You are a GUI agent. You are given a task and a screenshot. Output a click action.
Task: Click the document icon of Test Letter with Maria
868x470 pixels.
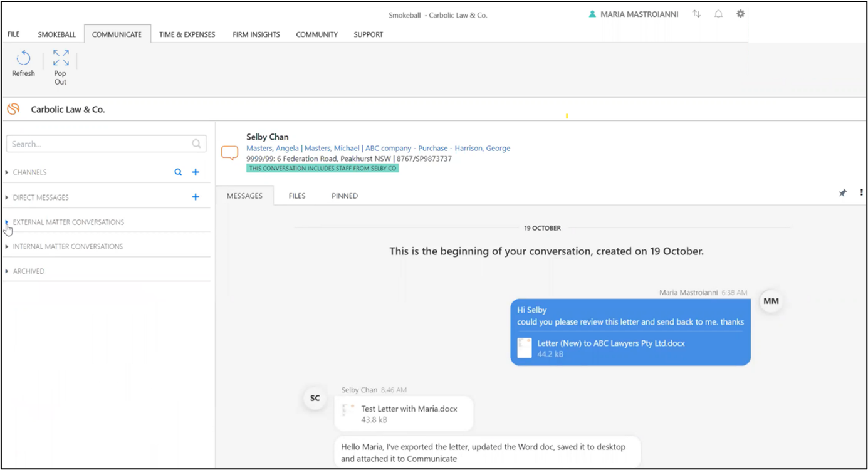(x=348, y=410)
